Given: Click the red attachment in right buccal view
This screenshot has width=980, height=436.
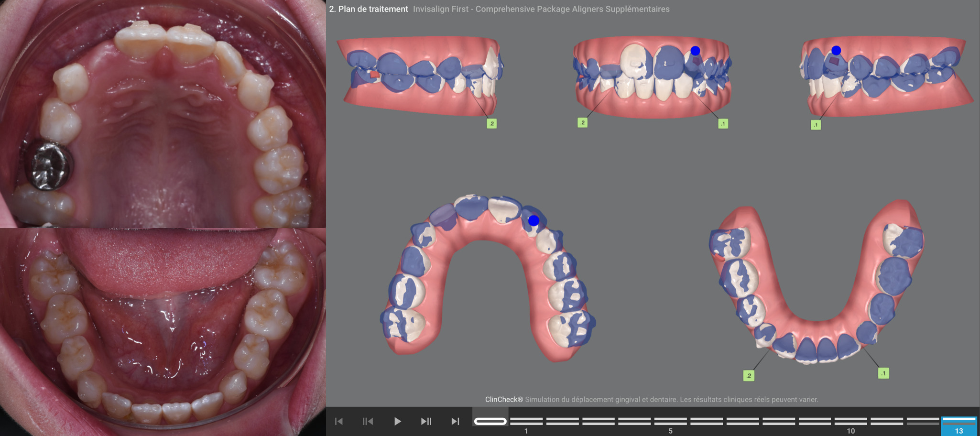Looking at the screenshot, I should click(x=375, y=75).
